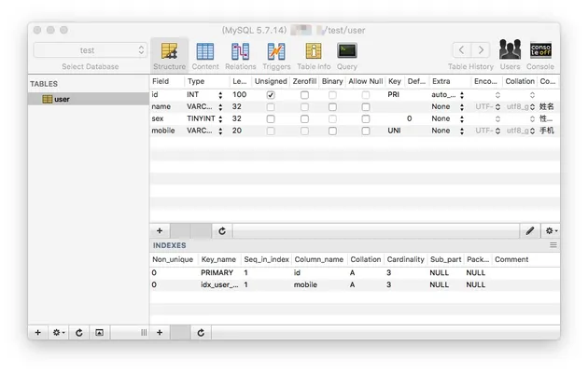The image size is (588, 373).
Task: Select the user table in sidebar
Action: (89, 99)
